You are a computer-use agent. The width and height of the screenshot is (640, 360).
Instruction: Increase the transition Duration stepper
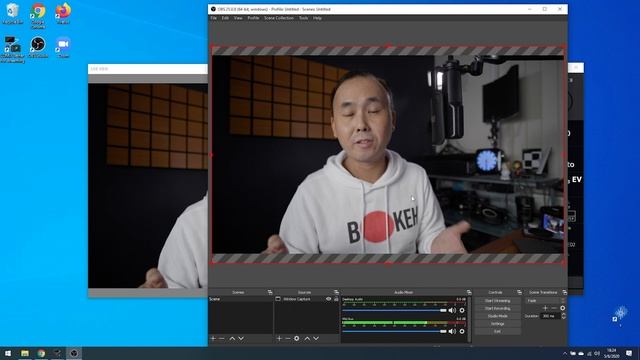coord(563,314)
